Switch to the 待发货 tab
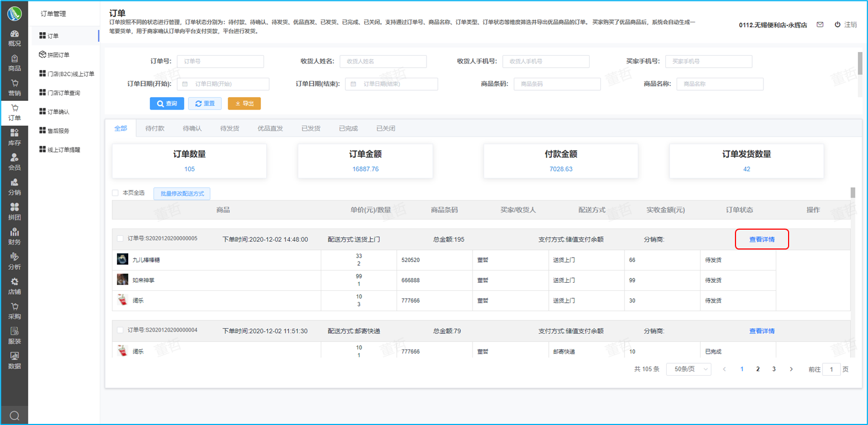The height and width of the screenshot is (425, 868). pos(230,129)
